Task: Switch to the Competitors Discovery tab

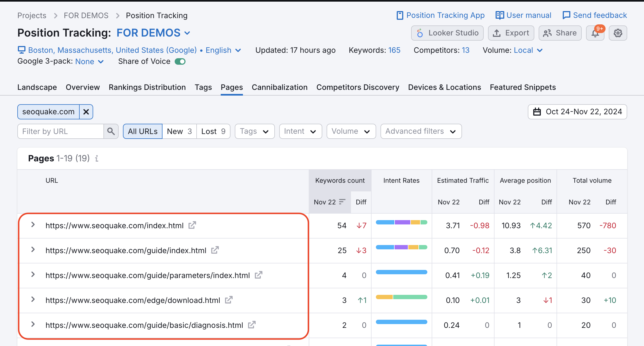Action: coord(358,87)
